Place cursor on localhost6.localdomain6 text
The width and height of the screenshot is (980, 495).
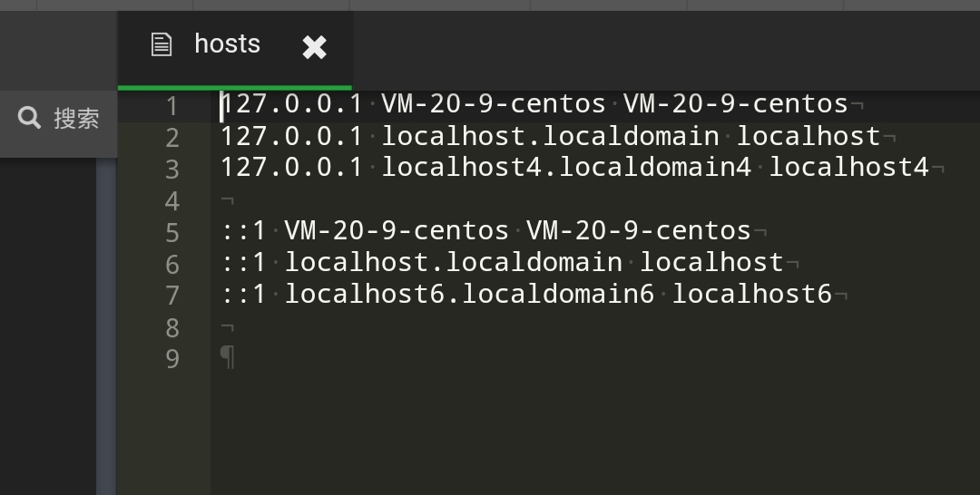(469, 294)
